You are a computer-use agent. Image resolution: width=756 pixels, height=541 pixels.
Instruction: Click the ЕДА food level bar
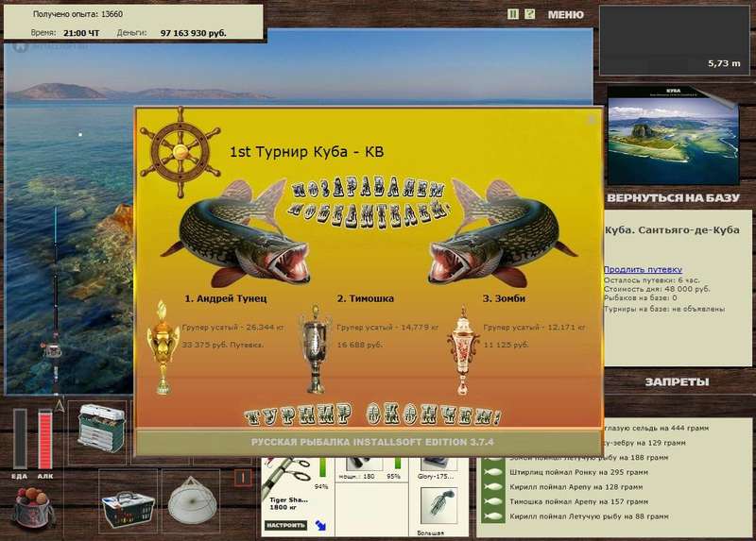(x=20, y=438)
